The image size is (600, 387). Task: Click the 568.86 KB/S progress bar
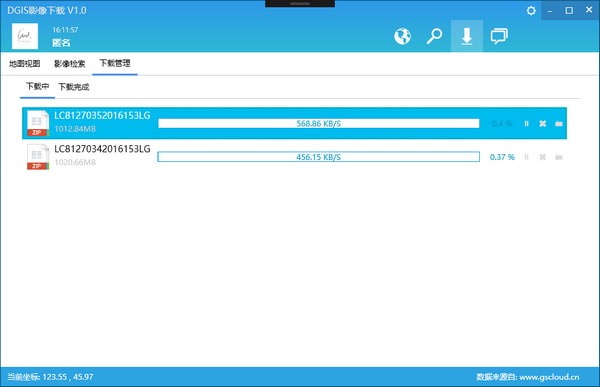(x=318, y=123)
